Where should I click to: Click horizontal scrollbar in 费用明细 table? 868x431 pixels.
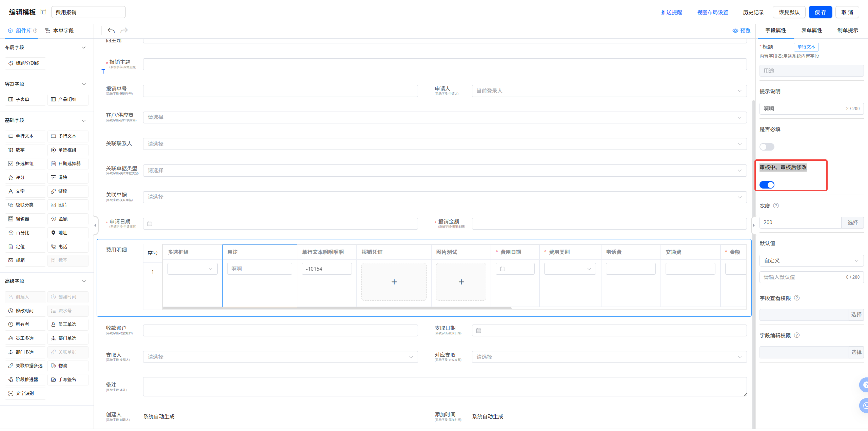(337, 308)
